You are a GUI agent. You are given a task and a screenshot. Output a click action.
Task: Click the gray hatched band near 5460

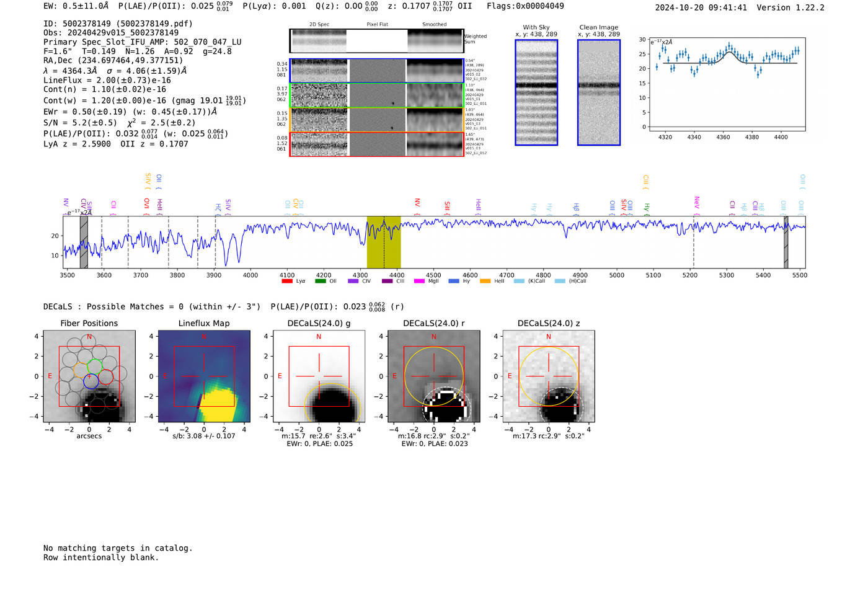click(x=786, y=242)
